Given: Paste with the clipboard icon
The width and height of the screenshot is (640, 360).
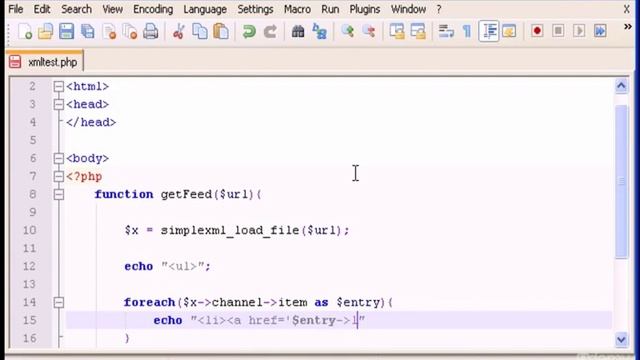Looking at the screenshot, I should [x=221, y=31].
